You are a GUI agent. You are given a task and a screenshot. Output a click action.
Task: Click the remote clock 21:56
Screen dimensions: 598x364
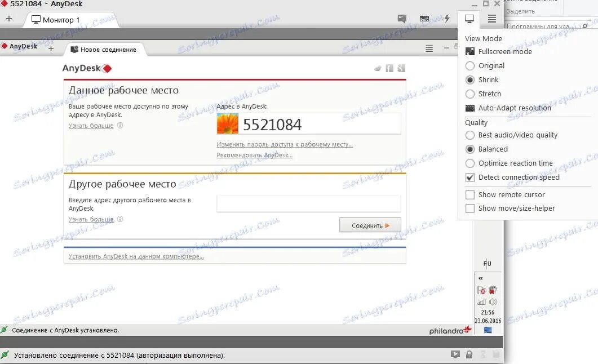488,312
